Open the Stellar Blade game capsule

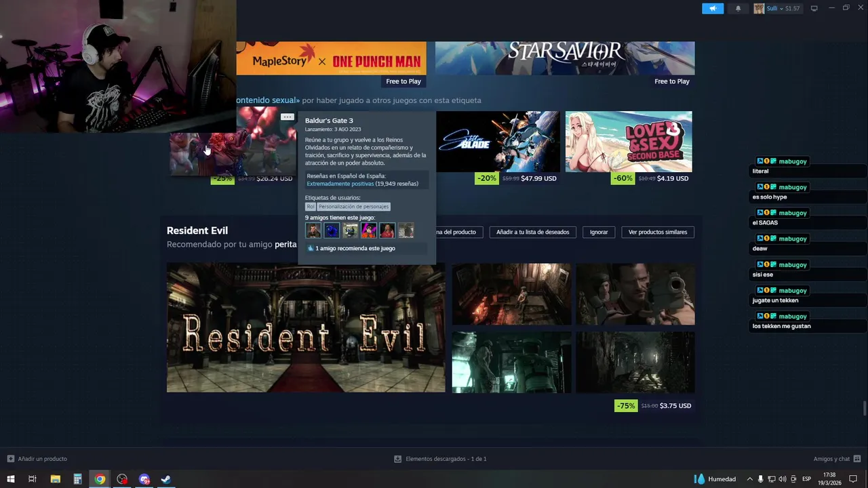tap(498, 142)
